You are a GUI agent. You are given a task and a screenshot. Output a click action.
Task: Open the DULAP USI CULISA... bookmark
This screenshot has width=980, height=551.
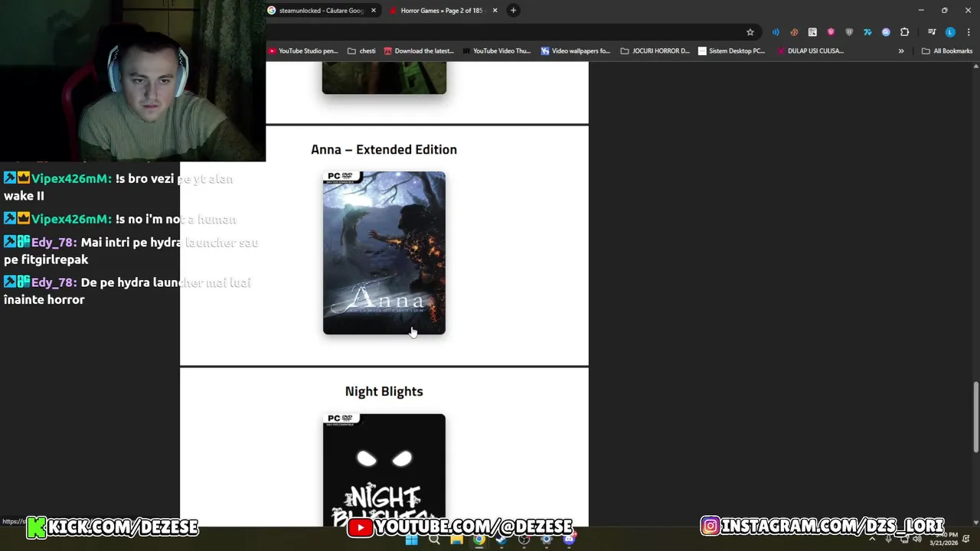(810, 51)
